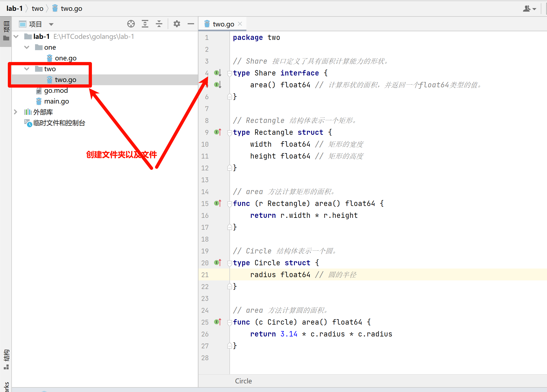
Task: Open main.go in the project tree
Action: pos(56,101)
